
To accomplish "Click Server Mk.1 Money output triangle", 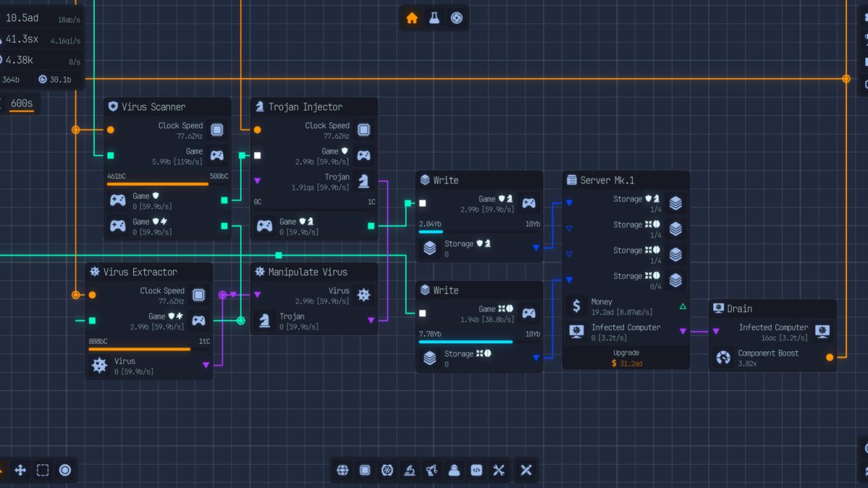I will click(x=683, y=307).
